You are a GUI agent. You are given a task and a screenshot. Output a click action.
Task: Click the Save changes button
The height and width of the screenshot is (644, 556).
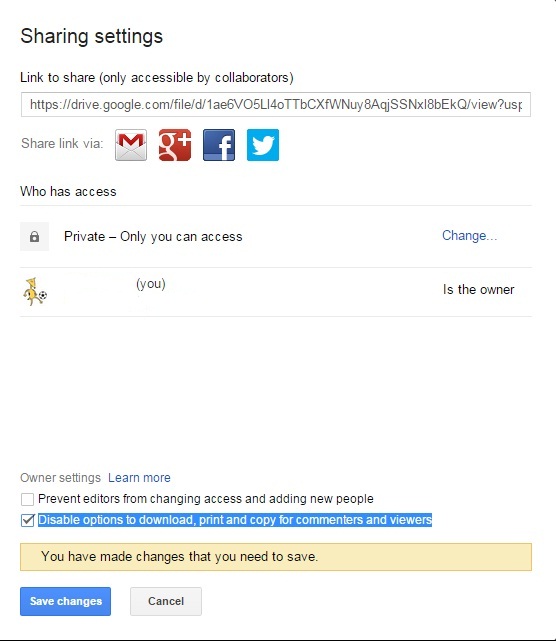65,601
